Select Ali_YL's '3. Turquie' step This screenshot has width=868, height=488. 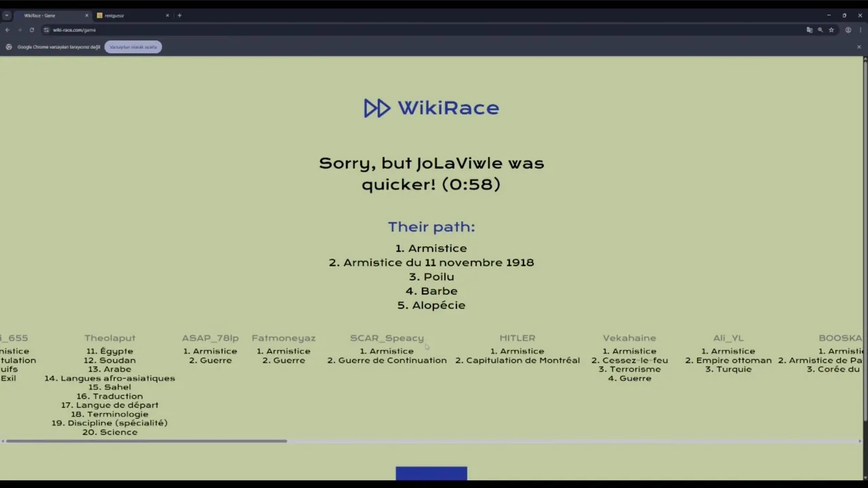(x=728, y=369)
